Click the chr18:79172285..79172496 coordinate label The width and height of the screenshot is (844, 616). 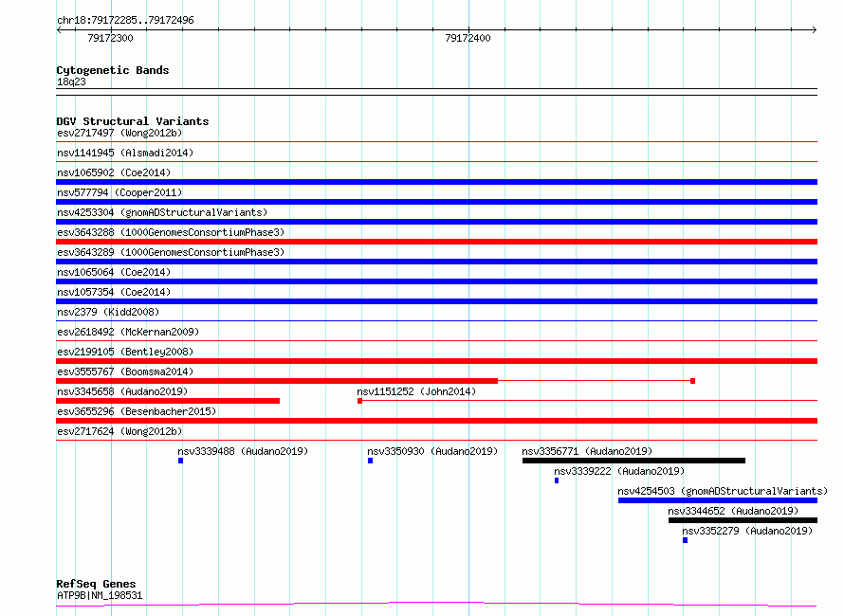125,20
